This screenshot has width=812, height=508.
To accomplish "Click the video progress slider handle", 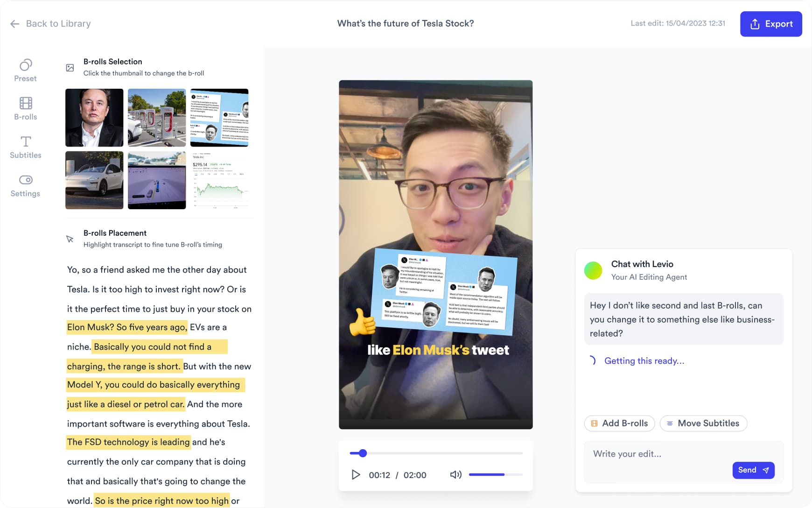I will click(363, 453).
